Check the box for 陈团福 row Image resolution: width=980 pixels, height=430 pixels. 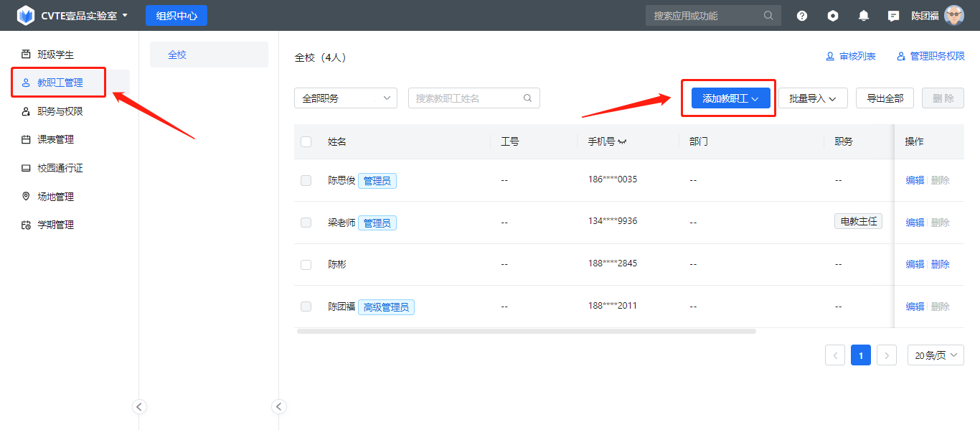click(x=306, y=307)
